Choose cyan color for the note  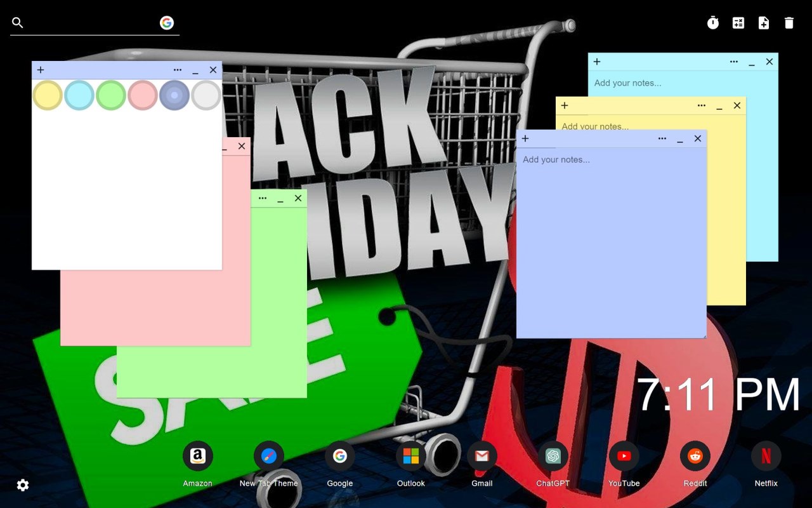point(79,95)
